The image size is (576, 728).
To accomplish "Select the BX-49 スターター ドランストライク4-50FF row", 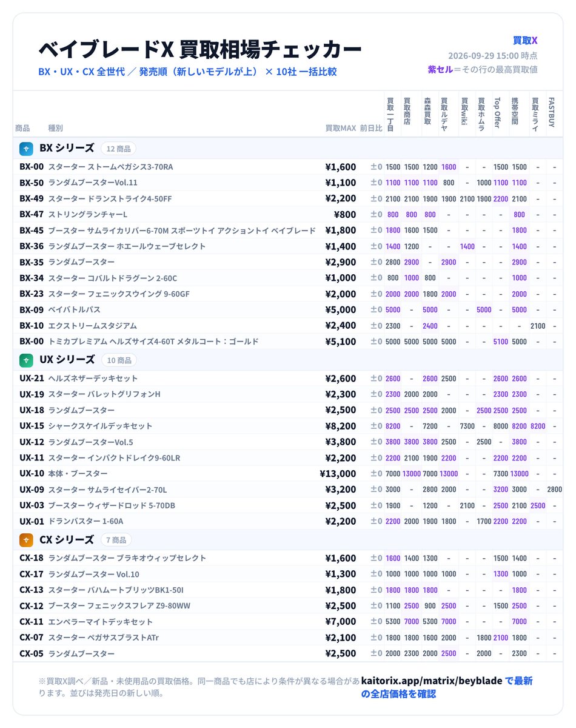I will 288,198.
